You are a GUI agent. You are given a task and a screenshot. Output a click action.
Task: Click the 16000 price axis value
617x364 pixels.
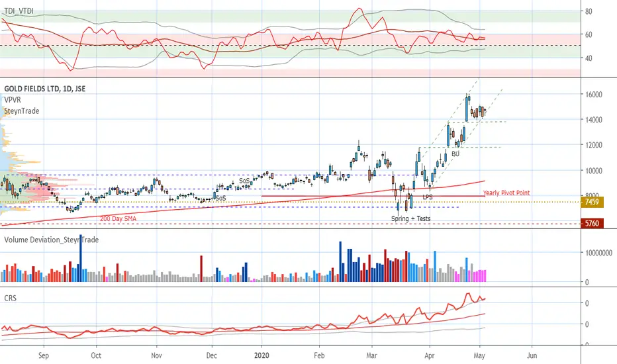click(x=593, y=95)
